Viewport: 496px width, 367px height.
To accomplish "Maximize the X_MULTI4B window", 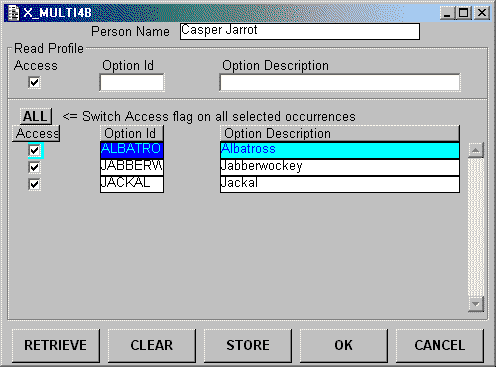I will (463, 13).
